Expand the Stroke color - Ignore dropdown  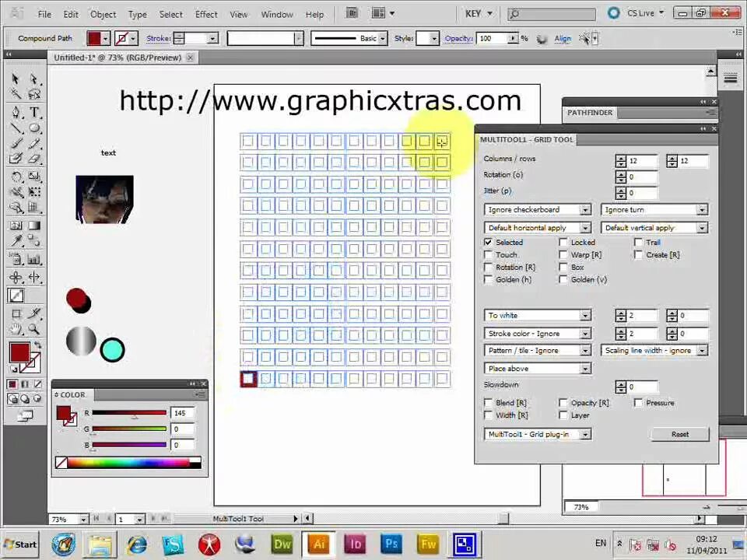tap(585, 334)
